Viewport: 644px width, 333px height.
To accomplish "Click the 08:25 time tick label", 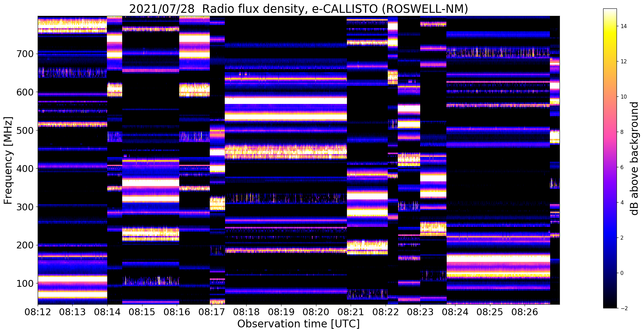I will [490, 311].
